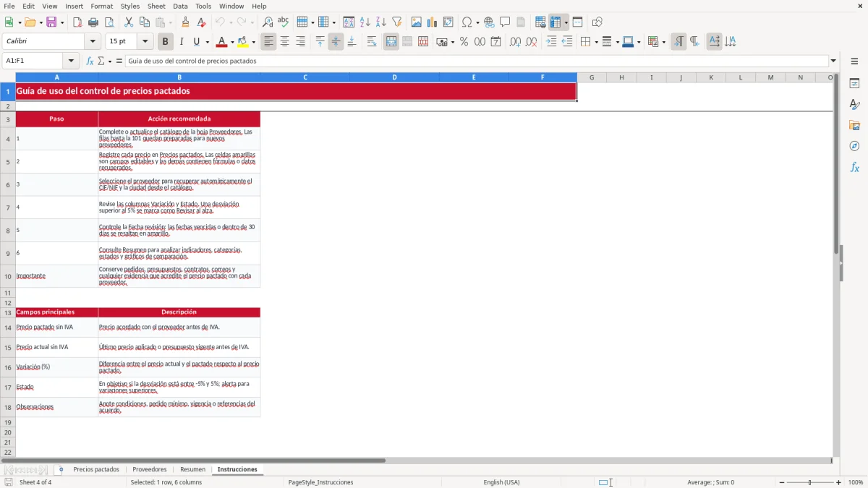Open the Print icon in toolbar
This screenshot has width=868, height=488.
(x=93, y=22)
